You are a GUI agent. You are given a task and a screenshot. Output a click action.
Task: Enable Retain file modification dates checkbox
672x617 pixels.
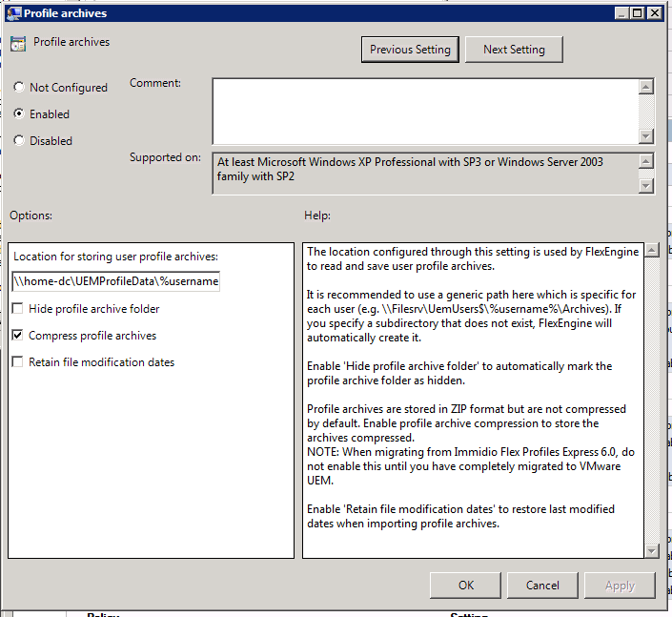(18, 362)
